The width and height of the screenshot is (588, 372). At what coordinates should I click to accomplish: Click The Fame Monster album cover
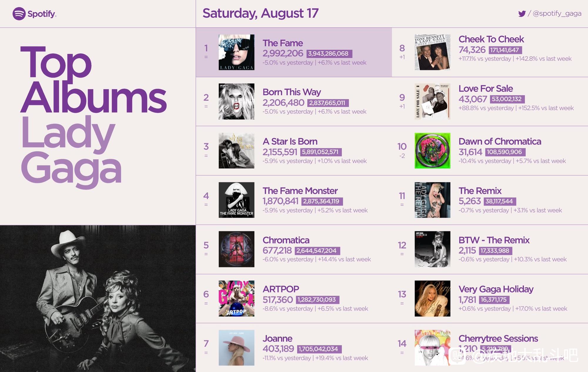tap(236, 200)
